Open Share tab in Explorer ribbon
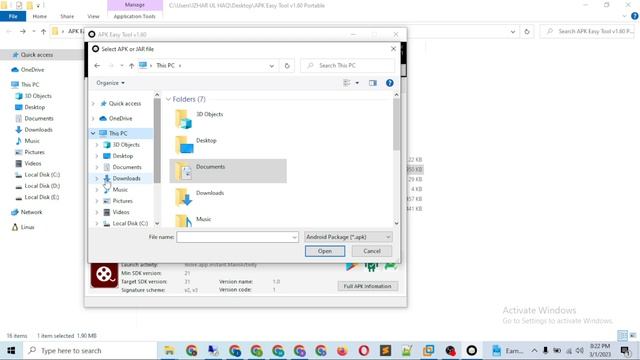Viewport: 640px width, 360px height. pyautogui.click(x=67, y=16)
